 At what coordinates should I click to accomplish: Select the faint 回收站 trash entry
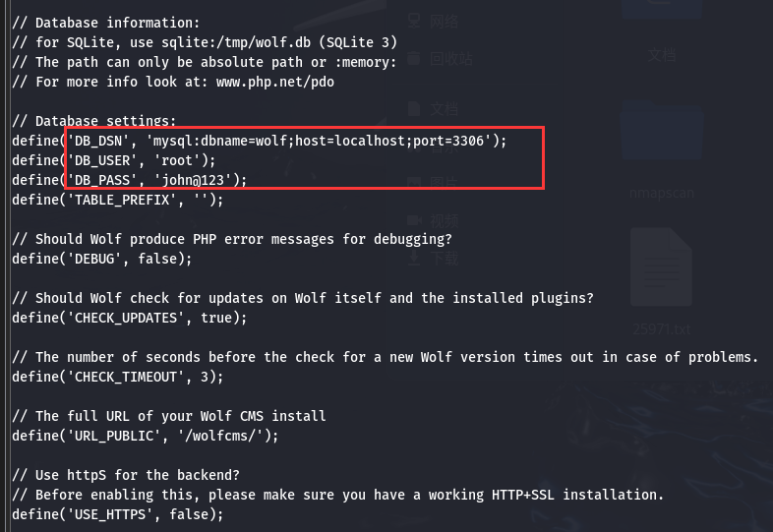coord(440,59)
